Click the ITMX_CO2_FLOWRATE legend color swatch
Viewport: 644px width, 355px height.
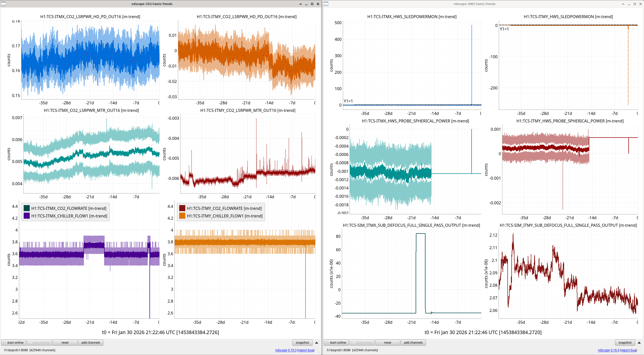pos(26,208)
